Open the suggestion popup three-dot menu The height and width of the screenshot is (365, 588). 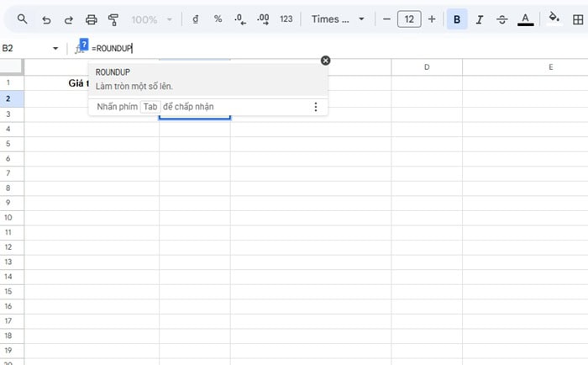click(316, 107)
